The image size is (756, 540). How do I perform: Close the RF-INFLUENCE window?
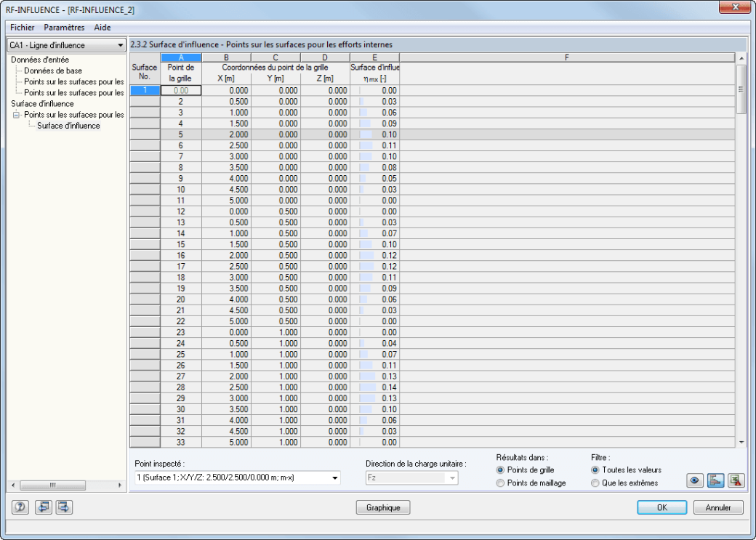[735, 7]
